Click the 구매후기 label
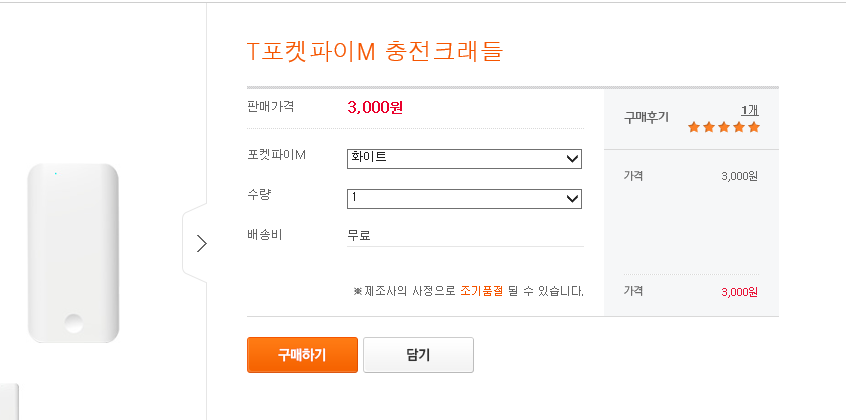 (x=646, y=117)
